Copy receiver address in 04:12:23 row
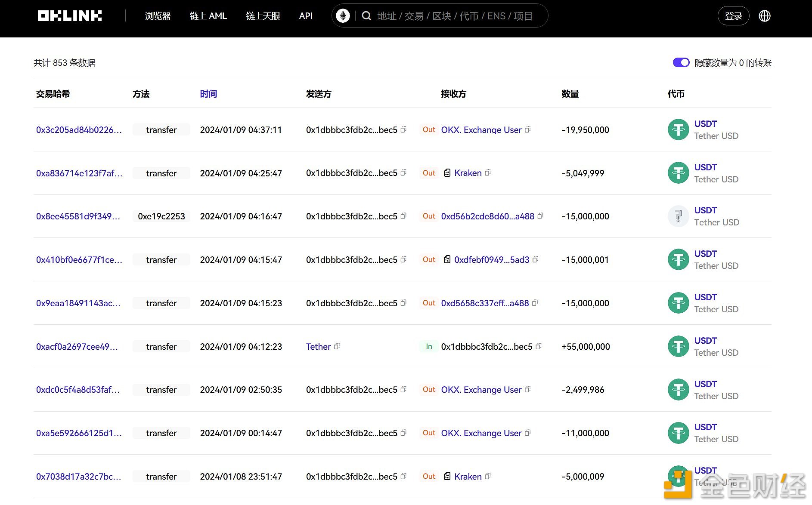 tap(539, 346)
